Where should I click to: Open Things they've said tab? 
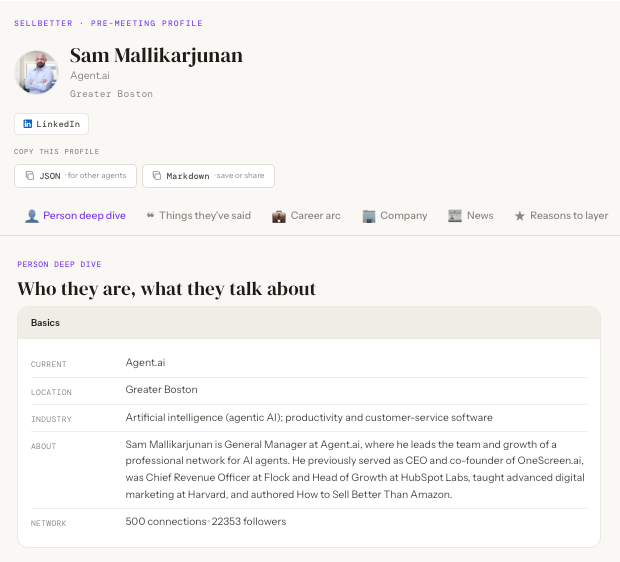coord(199,216)
